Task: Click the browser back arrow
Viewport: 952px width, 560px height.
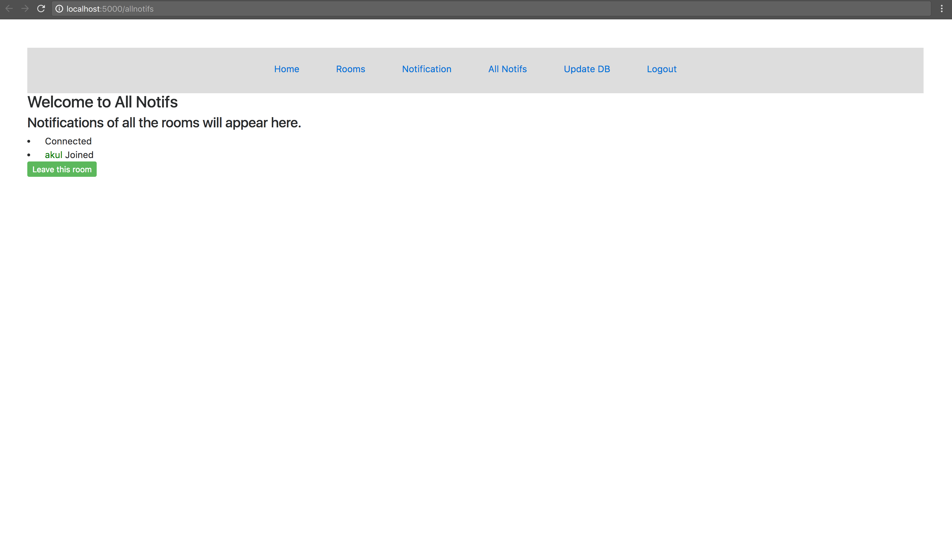Action: (x=9, y=9)
